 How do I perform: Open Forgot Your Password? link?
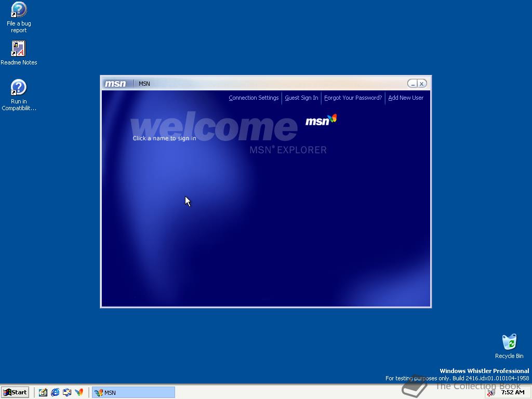[353, 98]
